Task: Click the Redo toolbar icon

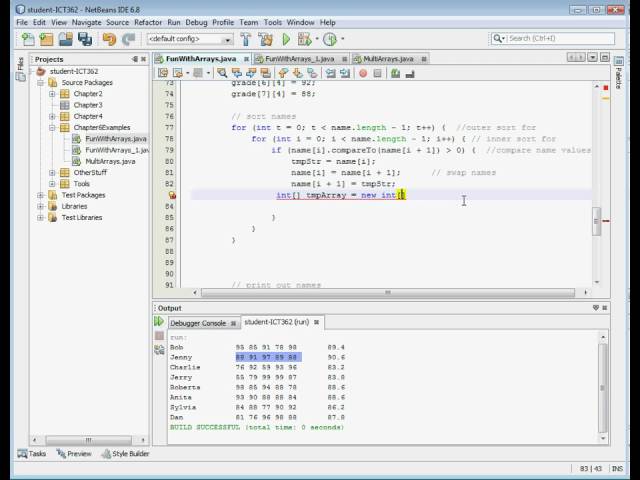Action: (x=128, y=39)
